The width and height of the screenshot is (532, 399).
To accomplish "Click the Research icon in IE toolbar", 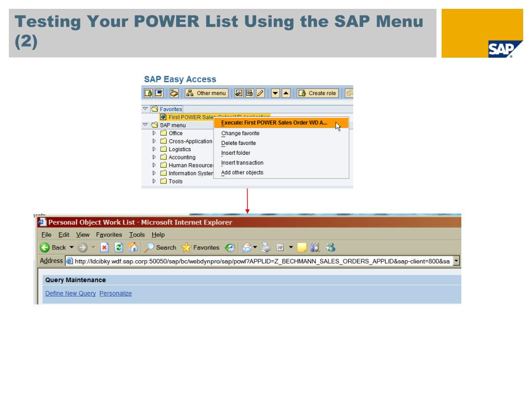I will click(x=315, y=247).
